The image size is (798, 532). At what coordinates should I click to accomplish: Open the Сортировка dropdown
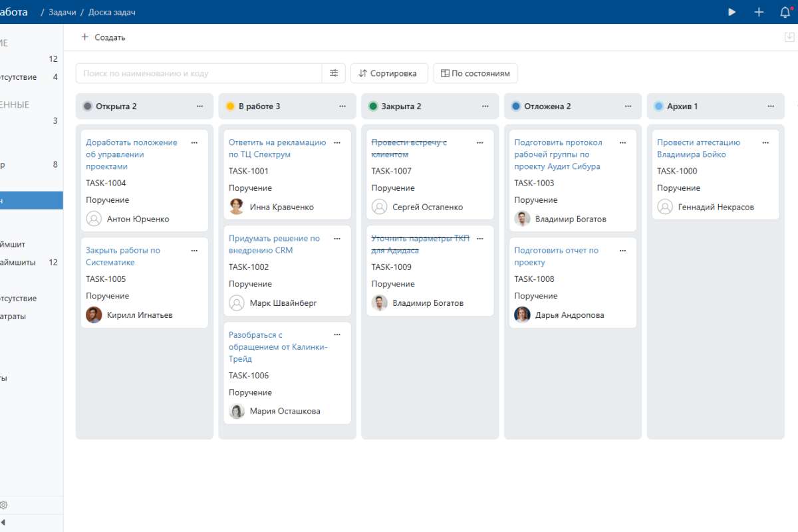[x=389, y=73]
